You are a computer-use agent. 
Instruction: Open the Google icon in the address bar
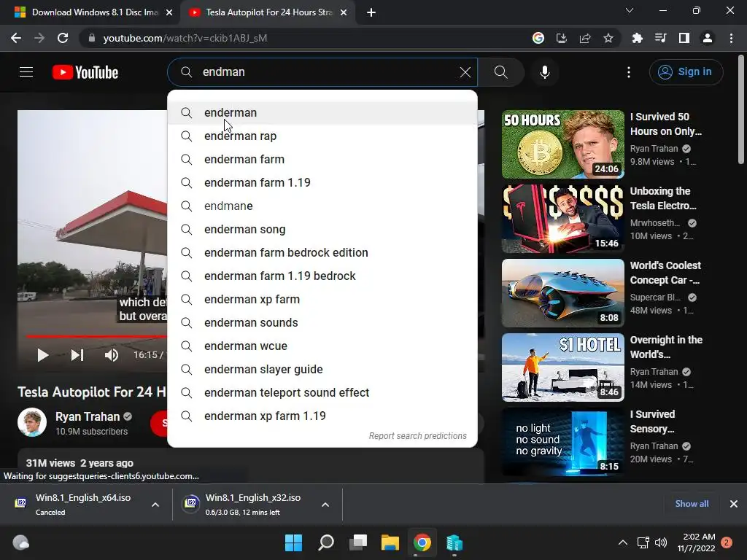[538, 38]
